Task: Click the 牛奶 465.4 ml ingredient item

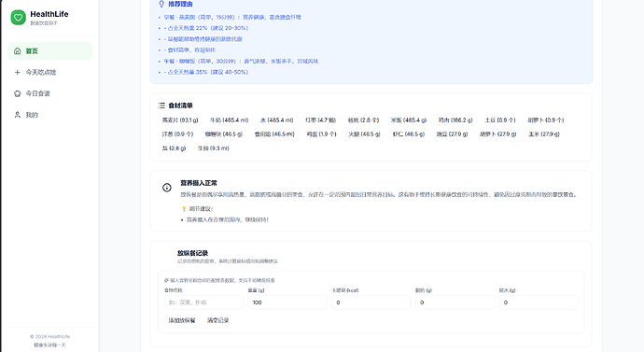Action: pos(230,120)
